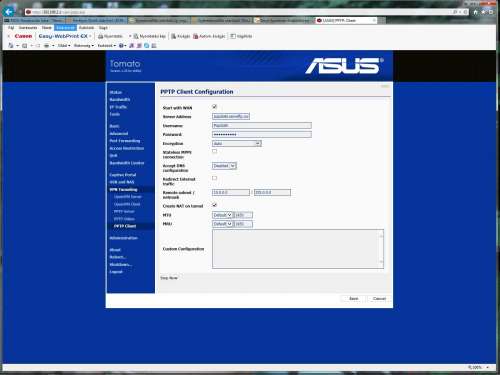Click the Remote netmask field
This screenshot has height=375, width=500.
click(272, 192)
